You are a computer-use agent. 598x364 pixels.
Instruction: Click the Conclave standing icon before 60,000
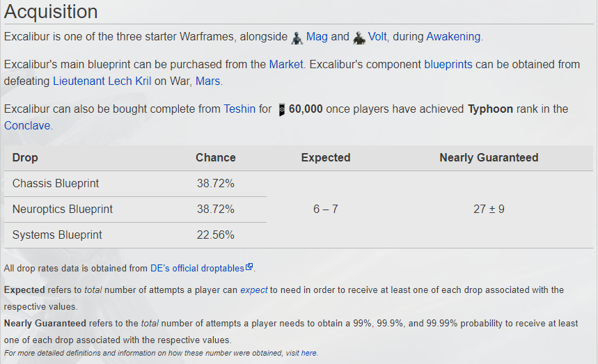tap(281, 110)
